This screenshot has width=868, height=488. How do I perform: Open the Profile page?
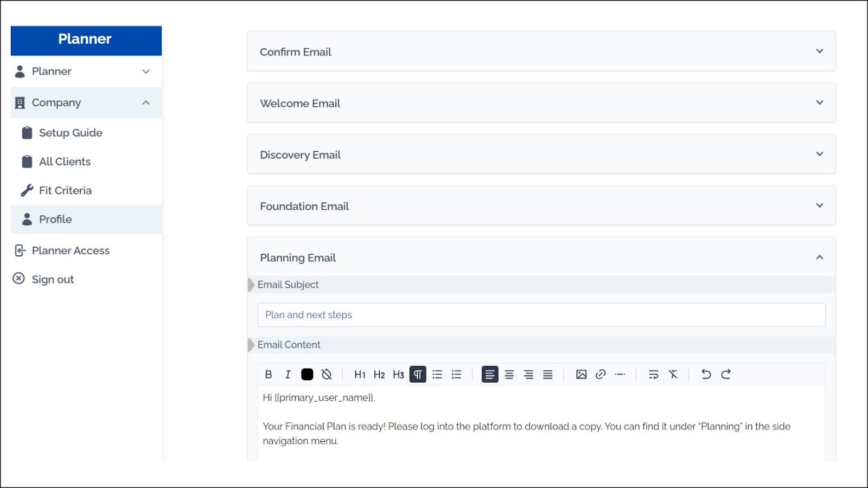pyautogui.click(x=86, y=219)
